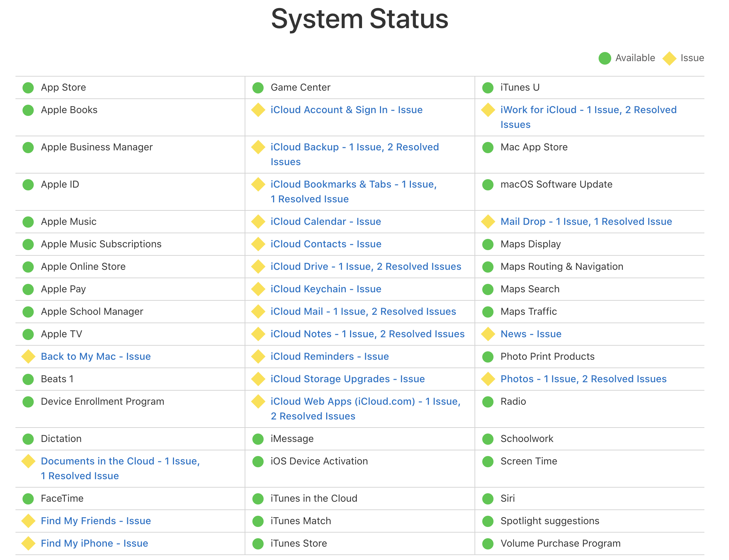729x560 pixels.
Task: Click the yellow diamond next to News
Action: [488, 334]
